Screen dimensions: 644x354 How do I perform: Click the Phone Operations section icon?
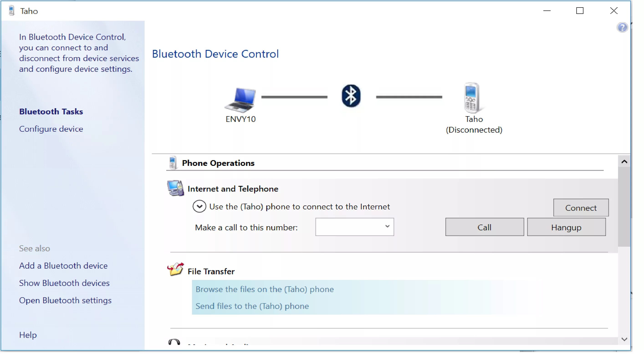173,163
